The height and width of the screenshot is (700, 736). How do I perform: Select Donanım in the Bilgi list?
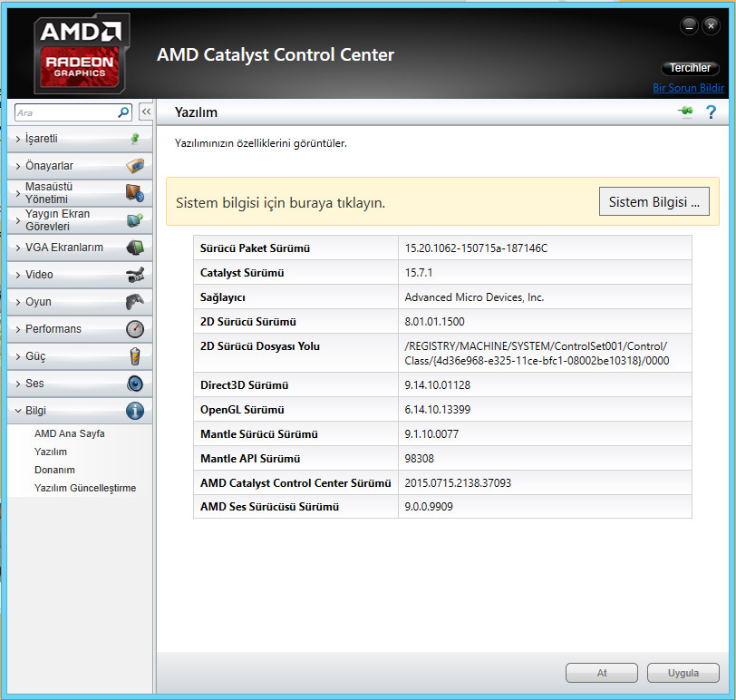54,470
